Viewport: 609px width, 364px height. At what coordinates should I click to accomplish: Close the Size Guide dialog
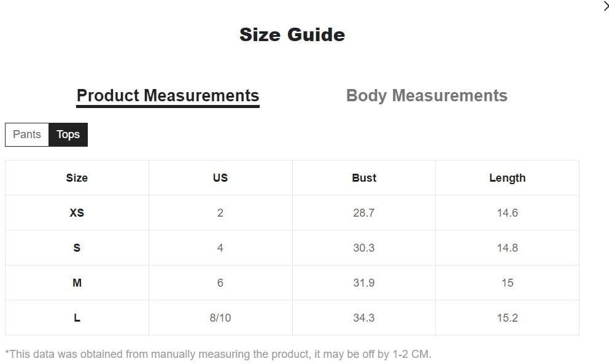click(x=605, y=6)
